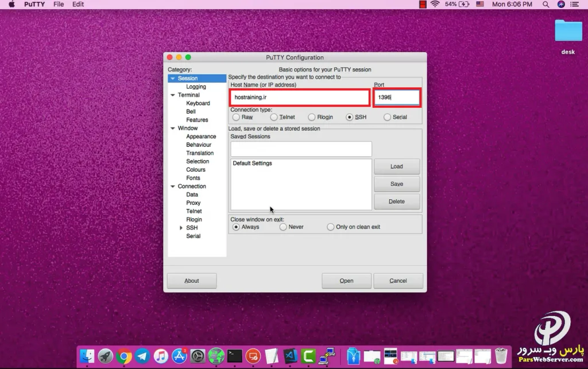Open the File menu

coord(59,4)
